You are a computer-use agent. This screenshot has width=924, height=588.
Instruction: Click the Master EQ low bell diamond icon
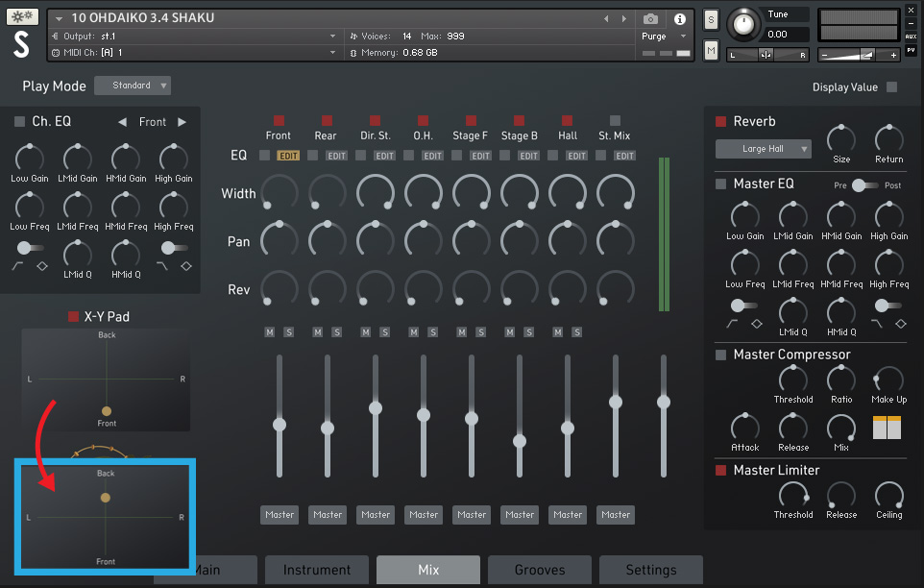(x=757, y=324)
